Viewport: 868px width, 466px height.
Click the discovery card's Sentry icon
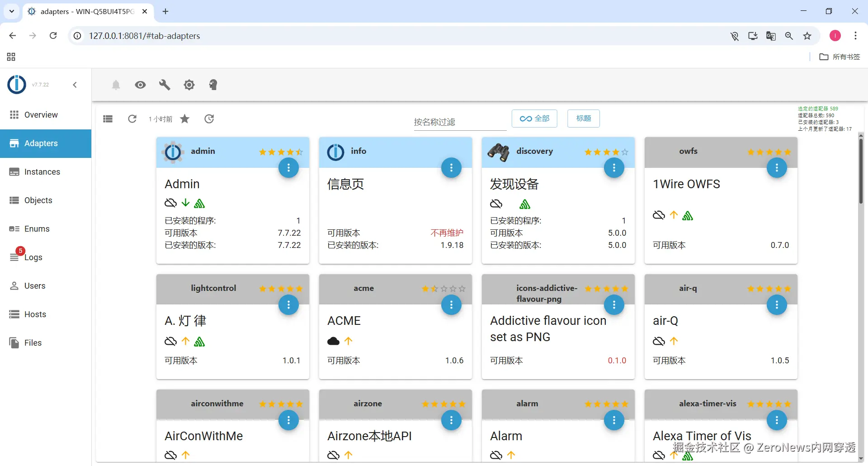tap(525, 204)
